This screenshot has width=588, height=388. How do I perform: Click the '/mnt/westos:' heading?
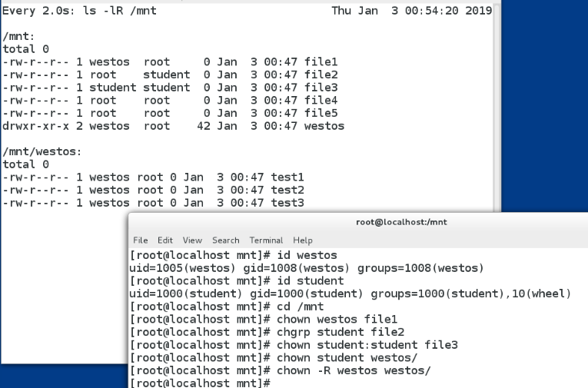tap(42, 151)
